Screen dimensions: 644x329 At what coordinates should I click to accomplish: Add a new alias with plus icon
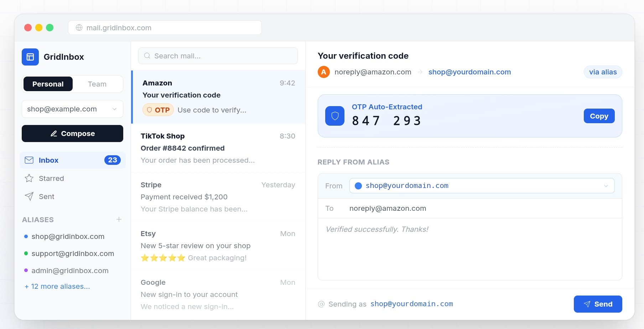119,219
